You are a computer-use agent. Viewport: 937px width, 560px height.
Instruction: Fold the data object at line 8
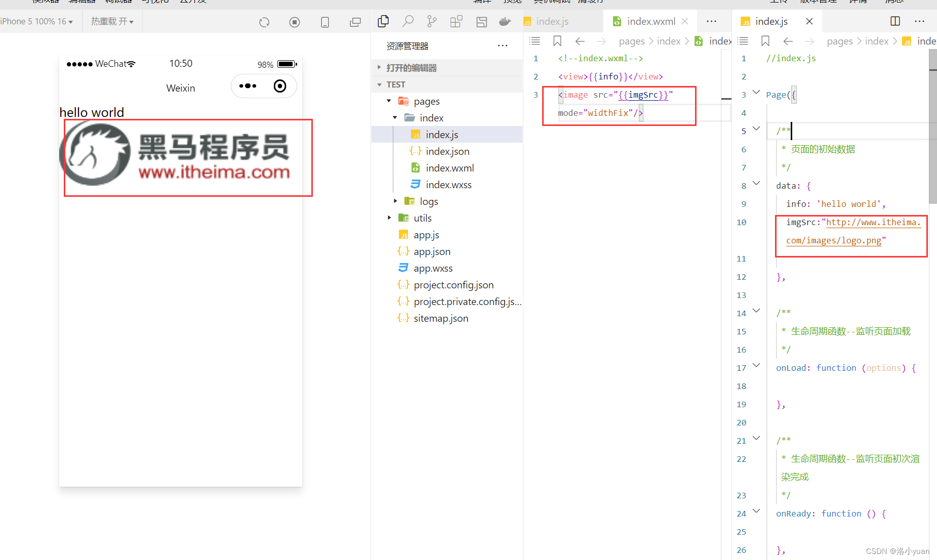(x=756, y=184)
